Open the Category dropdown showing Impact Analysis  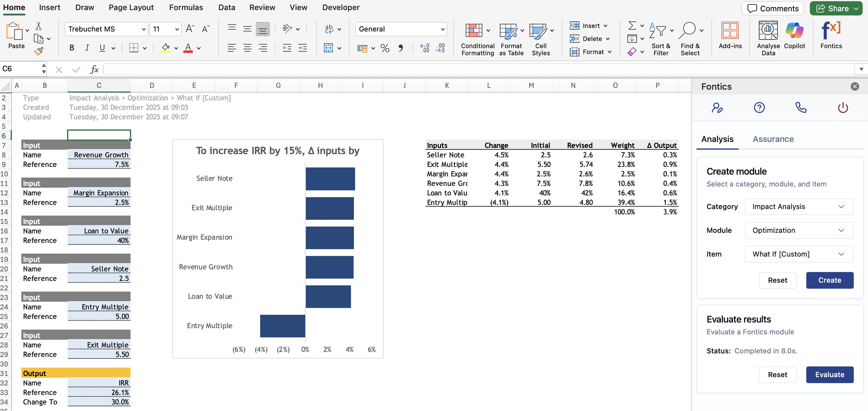coord(799,207)
